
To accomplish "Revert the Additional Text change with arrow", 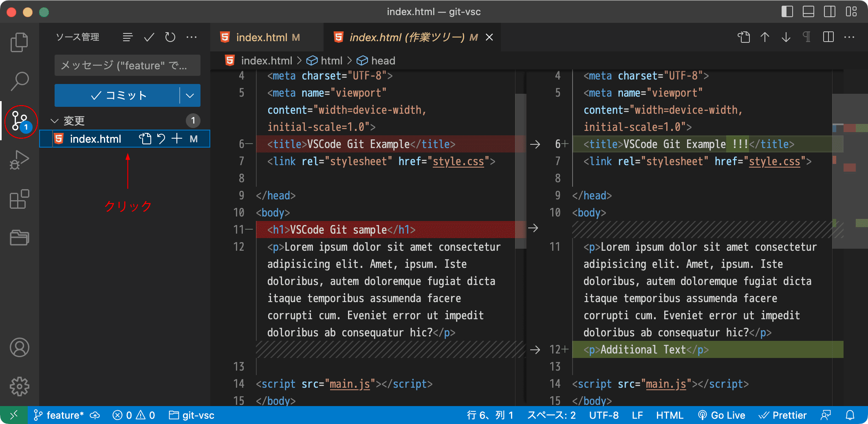I will [x=535, y=350].
